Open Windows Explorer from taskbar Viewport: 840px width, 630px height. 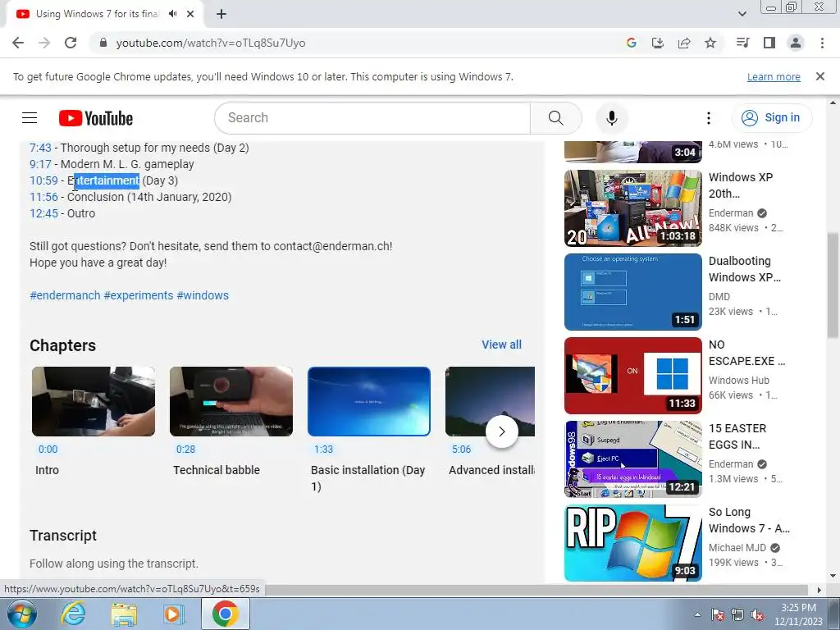(124, 614)
